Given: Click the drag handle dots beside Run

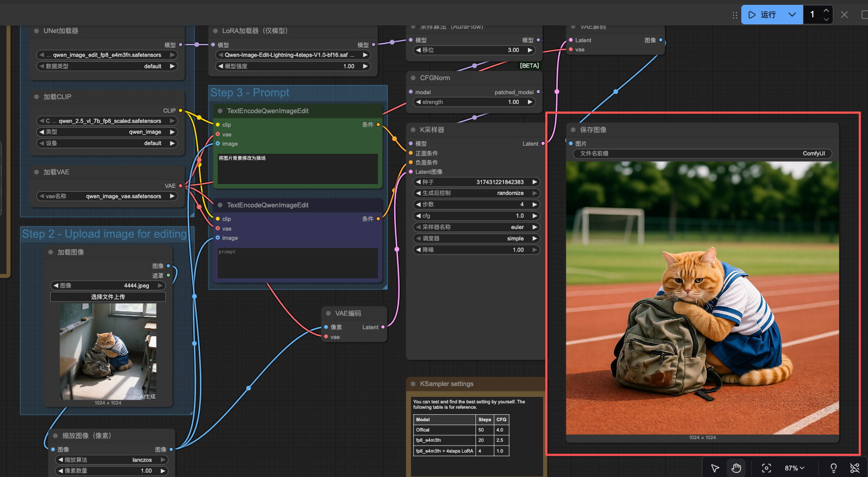Looking at the screenshot, I should (735, 15).
